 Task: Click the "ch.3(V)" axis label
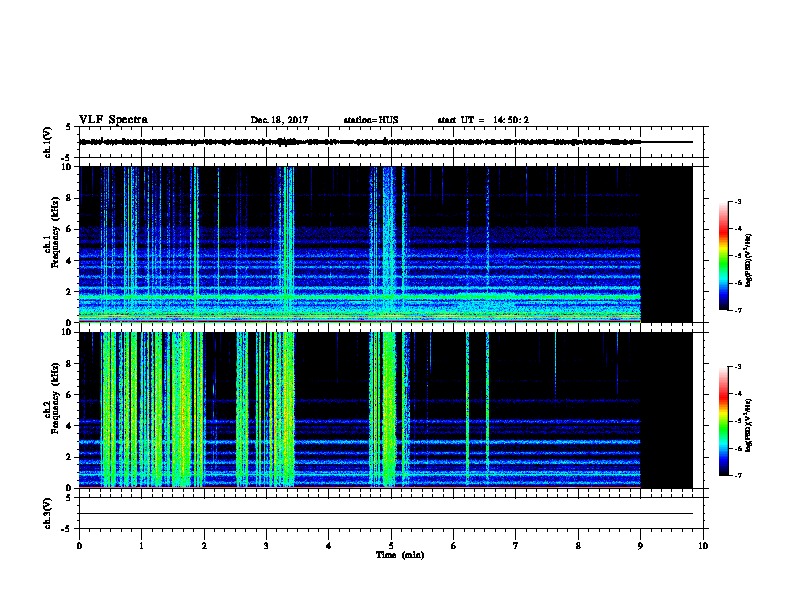click(48, 513)
